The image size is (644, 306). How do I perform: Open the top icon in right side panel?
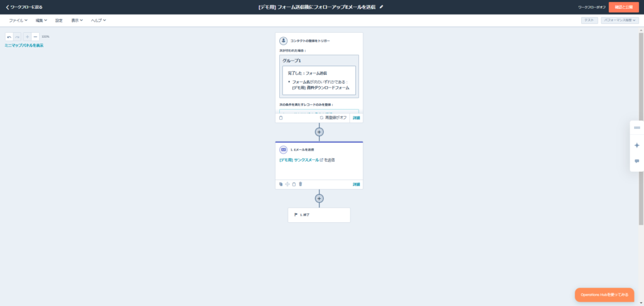[x=637, y=127]
